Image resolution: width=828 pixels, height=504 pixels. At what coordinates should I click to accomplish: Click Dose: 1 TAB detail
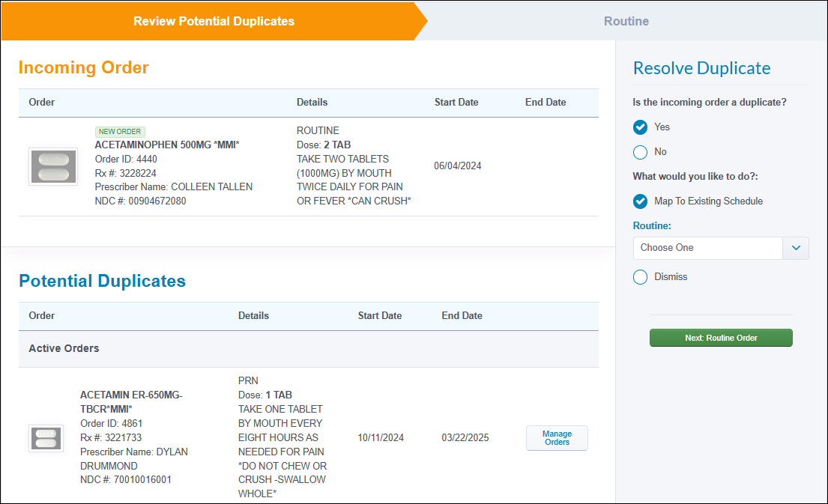[265, 395]
